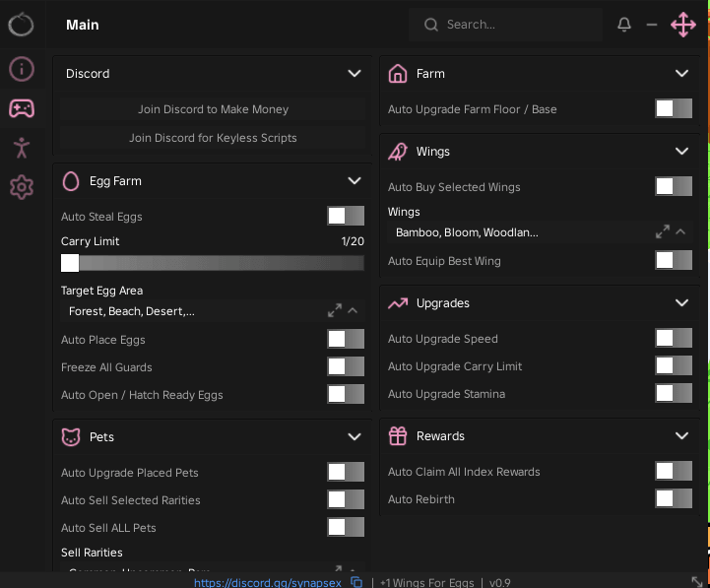Click the Carry Limit slider track
The width and height of the screenshot is (710, 588).
[213, 263]
